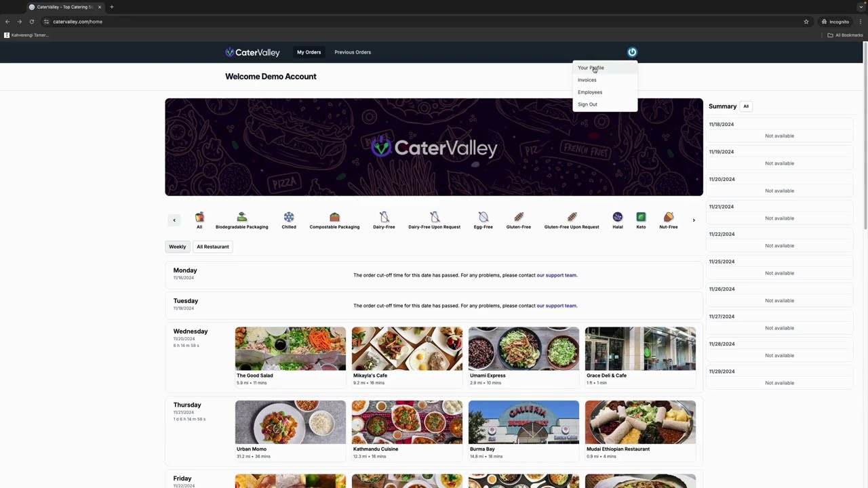Viewport: 868px width, 488px height.
Task: Click the address bar showing catervalley.com/home
Action: 420,22
